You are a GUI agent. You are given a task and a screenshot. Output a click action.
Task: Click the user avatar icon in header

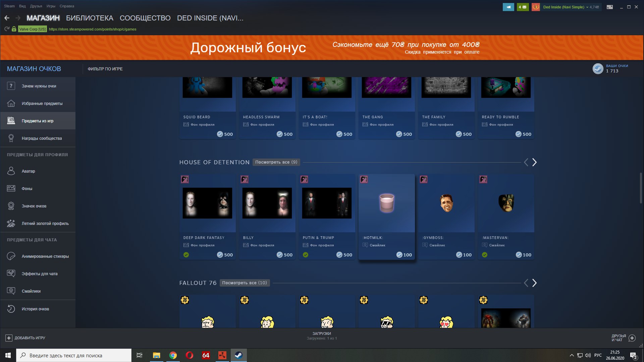pyautogui.click(x=536, y=7)
